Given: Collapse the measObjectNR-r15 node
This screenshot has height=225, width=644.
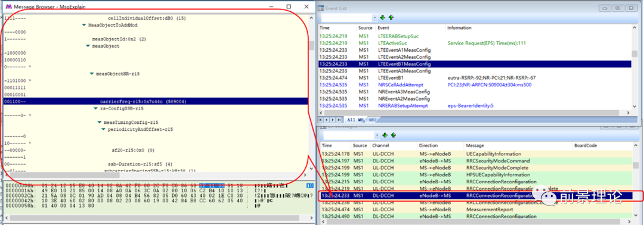Looking at the screenshot, I should click(x=92, y=74).
